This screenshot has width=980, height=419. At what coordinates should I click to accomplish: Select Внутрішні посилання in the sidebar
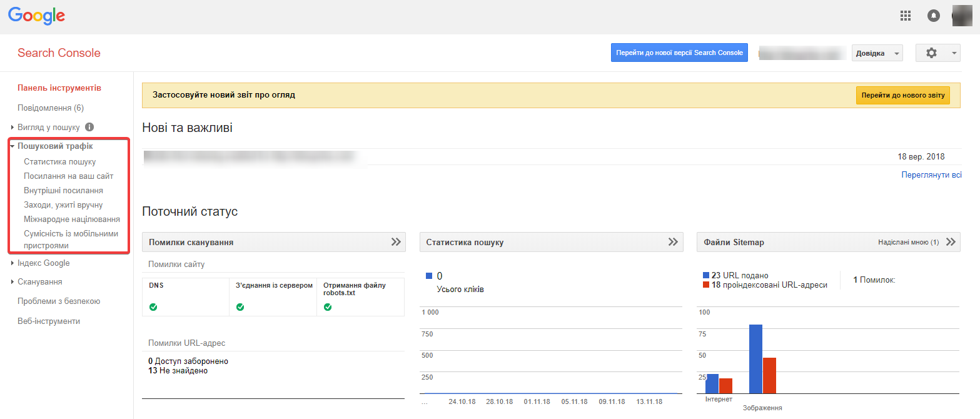pos(63,190)
